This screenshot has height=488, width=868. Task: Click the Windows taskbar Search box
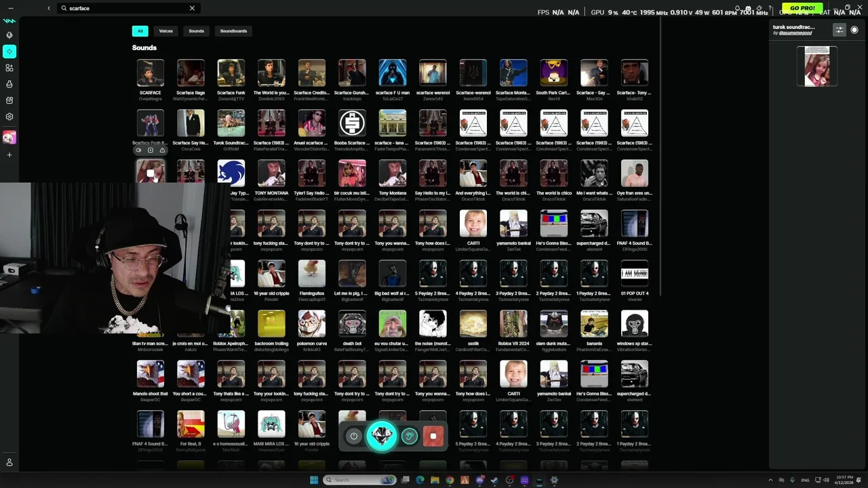pyautogui.click(x=359, y=480)
